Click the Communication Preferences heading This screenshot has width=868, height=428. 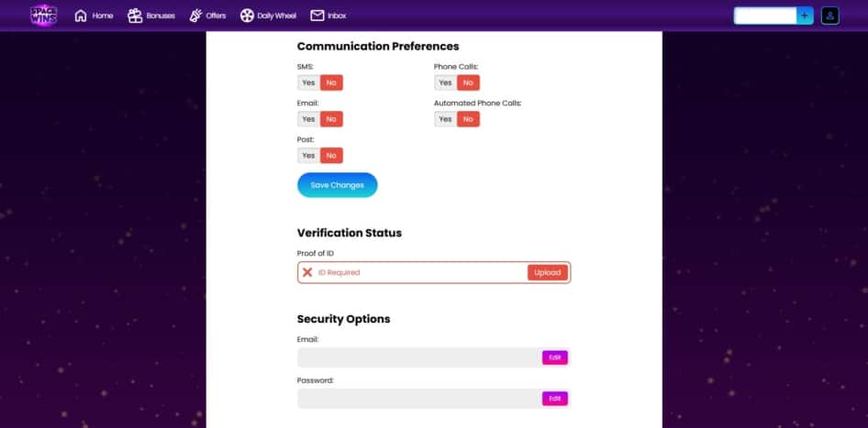tap(378, 47)
